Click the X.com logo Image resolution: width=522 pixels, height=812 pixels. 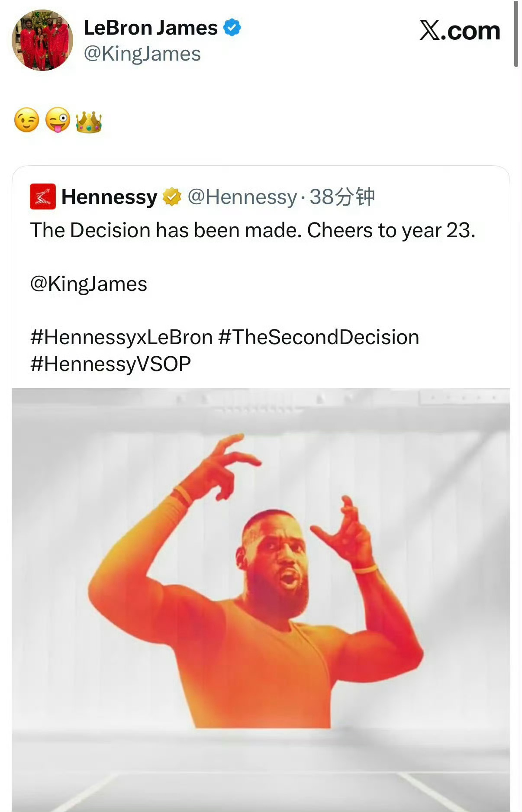point(459,31)
